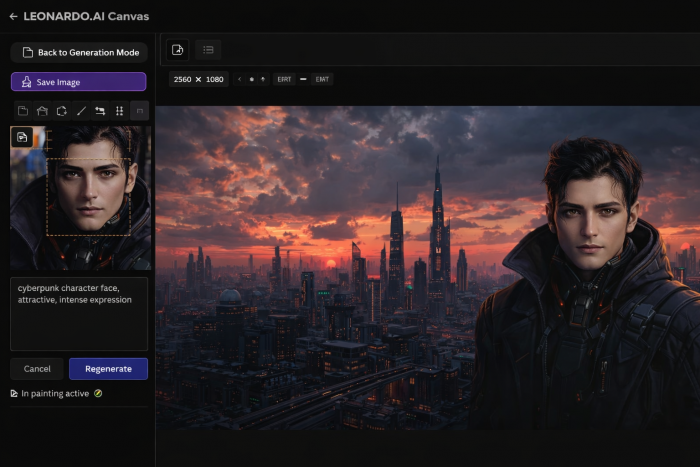Toggle the In painting active indicator
700x467 pixels.
tap(98, 394)
